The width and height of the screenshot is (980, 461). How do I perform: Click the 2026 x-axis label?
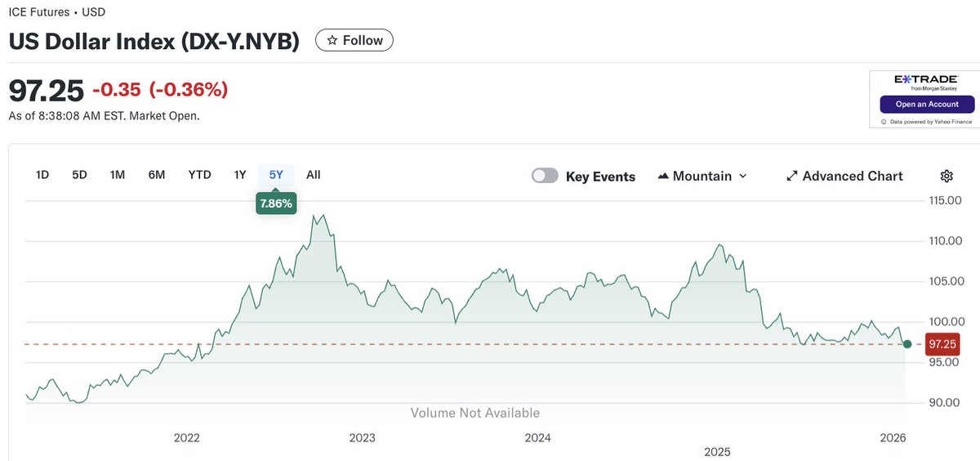893,437
